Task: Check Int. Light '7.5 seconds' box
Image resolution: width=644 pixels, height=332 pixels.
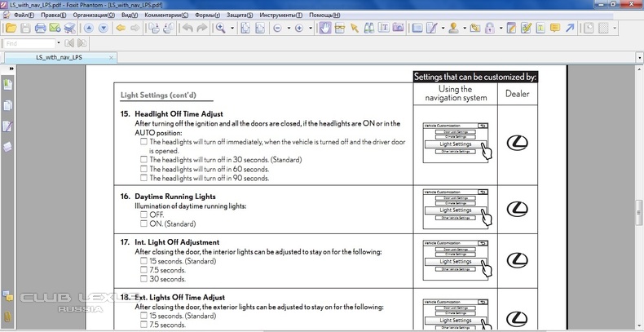Action: tap(143, 270)
